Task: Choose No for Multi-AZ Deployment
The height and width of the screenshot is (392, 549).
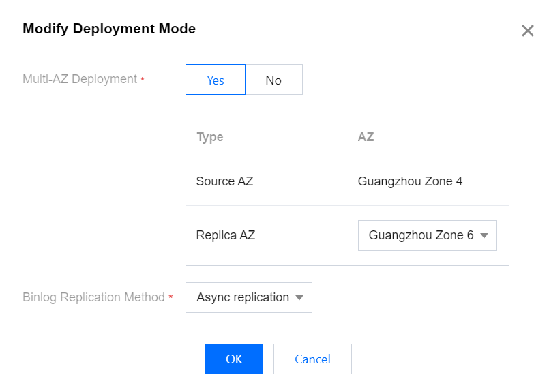Action: [273, 80]
